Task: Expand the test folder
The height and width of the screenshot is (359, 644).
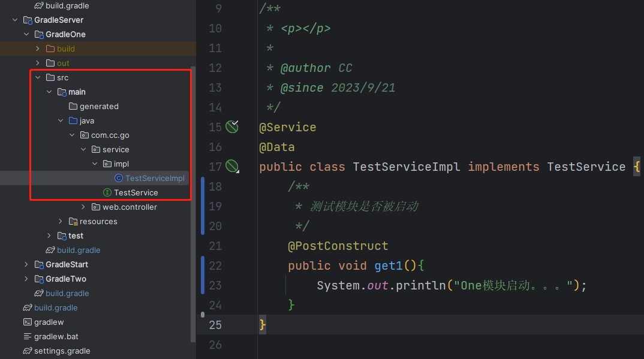Action: click(49, 236)
